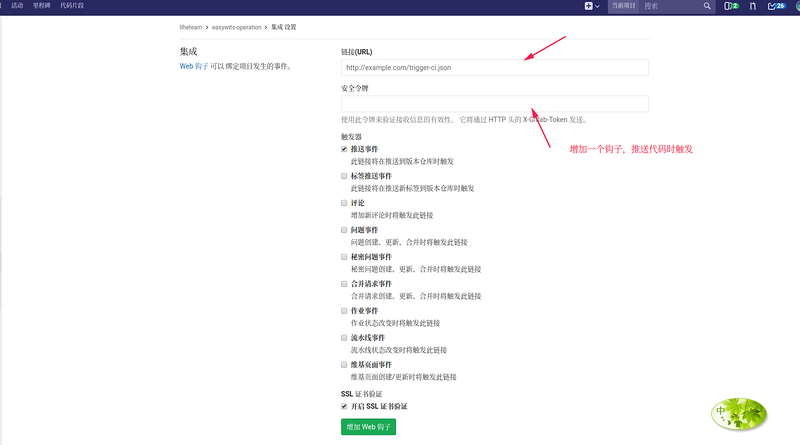
Task: Click the 安全令牌 token input field
Action: [x=494, y=104]
